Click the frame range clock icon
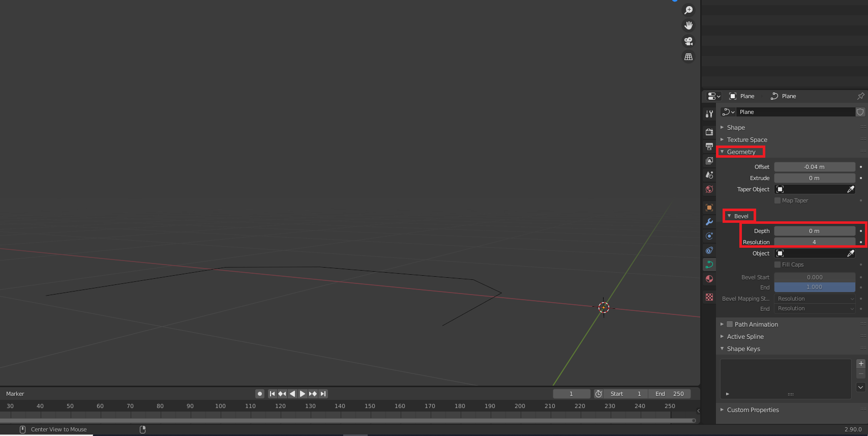This screenshot has width=868, height=436. tap(598, 394)
